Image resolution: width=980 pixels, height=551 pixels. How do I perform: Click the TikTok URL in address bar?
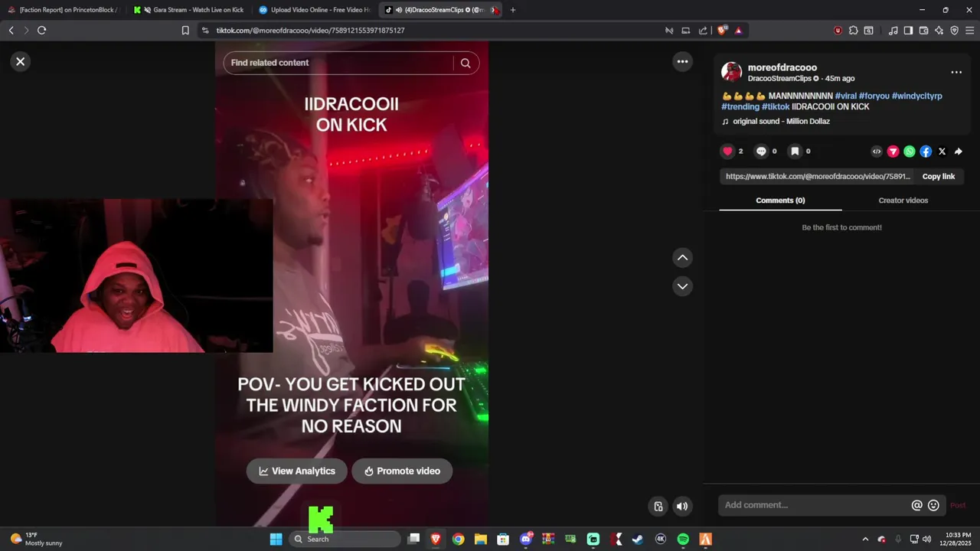tap(310, 31)
